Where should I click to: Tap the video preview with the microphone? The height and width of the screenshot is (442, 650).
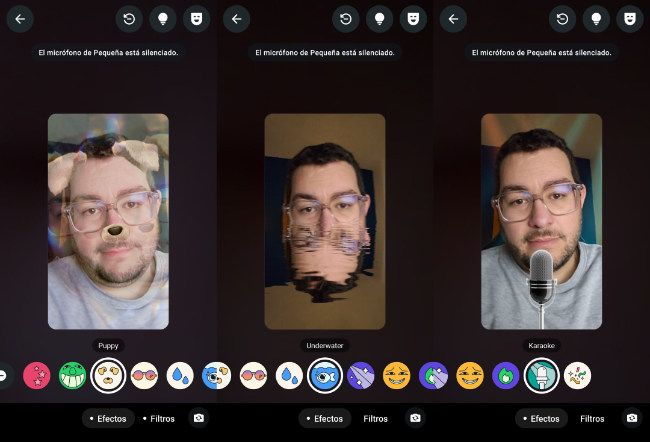[x=541, y=221]
